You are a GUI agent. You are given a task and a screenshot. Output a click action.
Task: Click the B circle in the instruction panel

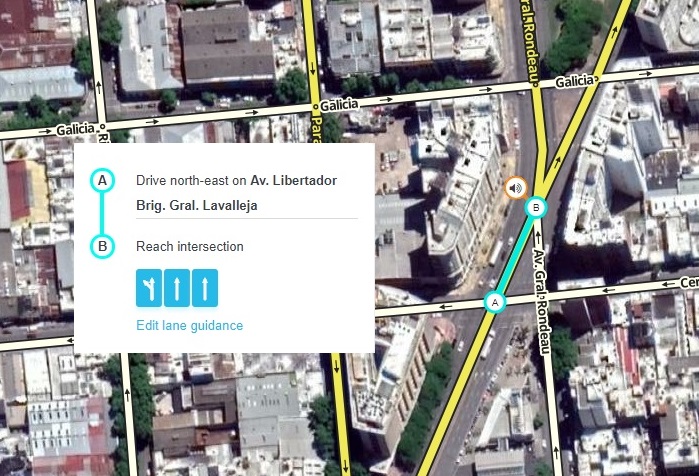point(103,246)
